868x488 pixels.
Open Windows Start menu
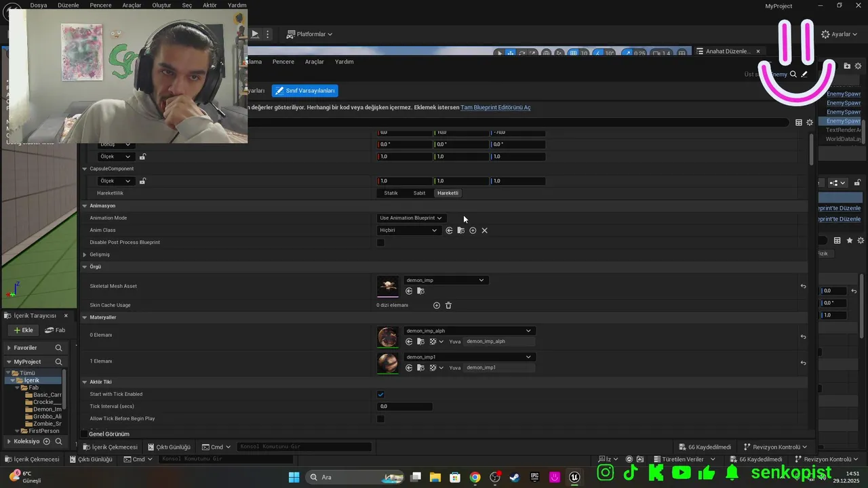point(294,477)
